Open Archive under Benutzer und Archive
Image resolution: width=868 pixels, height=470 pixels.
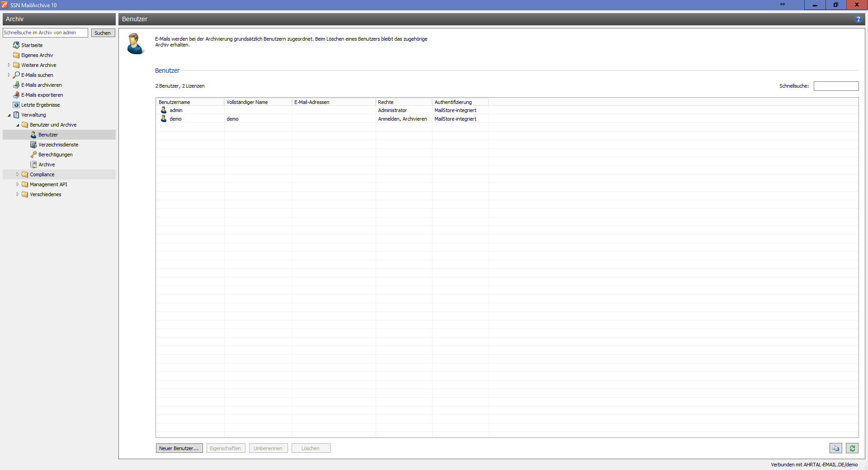(47, 164)
